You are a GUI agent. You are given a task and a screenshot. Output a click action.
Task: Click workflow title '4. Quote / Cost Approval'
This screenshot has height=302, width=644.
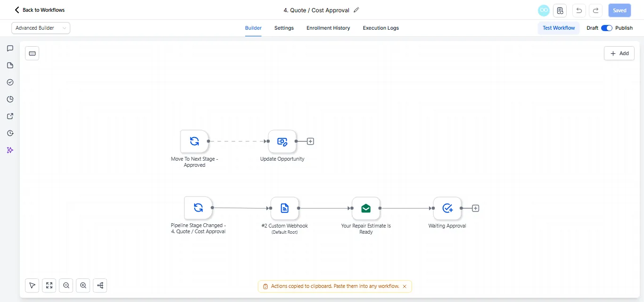click(316, 10)
